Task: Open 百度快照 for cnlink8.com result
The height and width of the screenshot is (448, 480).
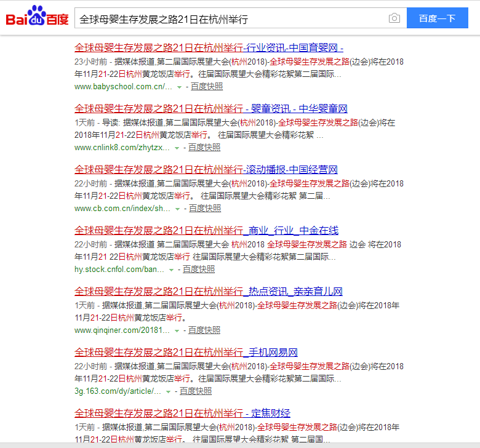Action: coord(204,148)
